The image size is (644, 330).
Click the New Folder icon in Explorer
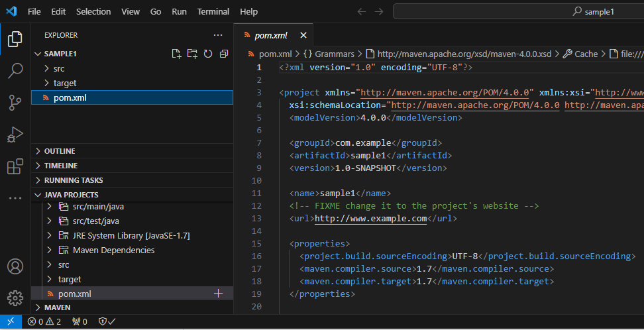(192, 54)
